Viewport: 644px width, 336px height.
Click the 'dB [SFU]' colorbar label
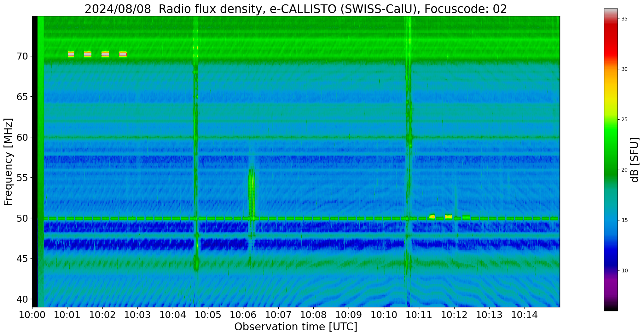[635, 160]
